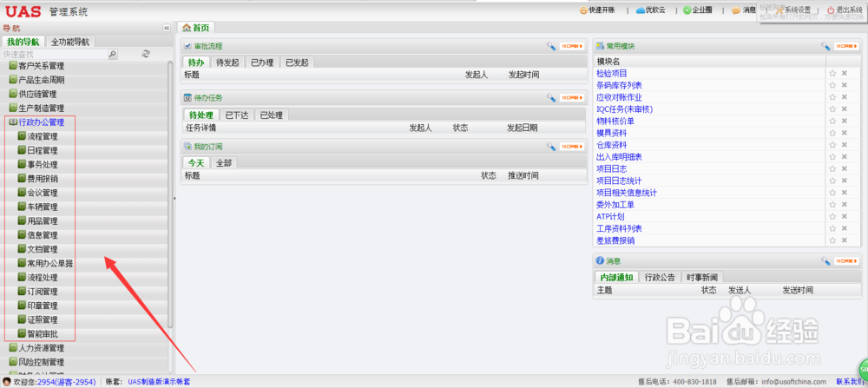Click MORE in the 我的订阅 panel
This screenshot has height=388, width=868.
[572, 146]
